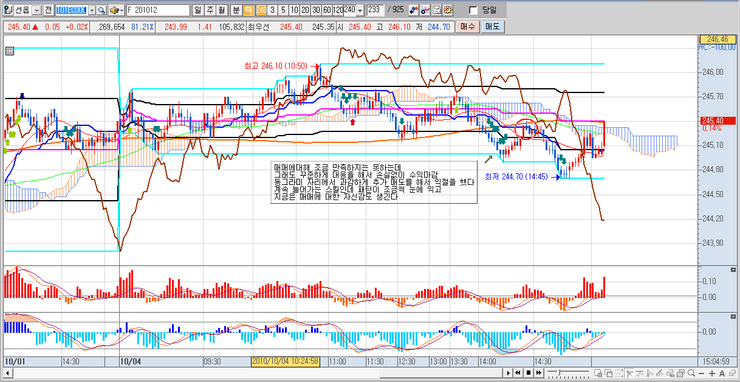Toggle the 당일 checkbox
This screenshot has height=382, width=740.
point(473,10)
